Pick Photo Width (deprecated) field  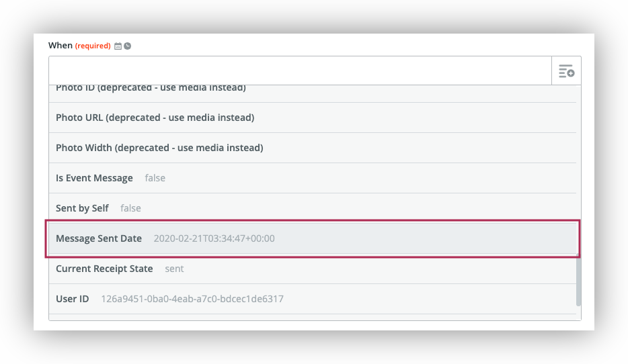[159, 148]
